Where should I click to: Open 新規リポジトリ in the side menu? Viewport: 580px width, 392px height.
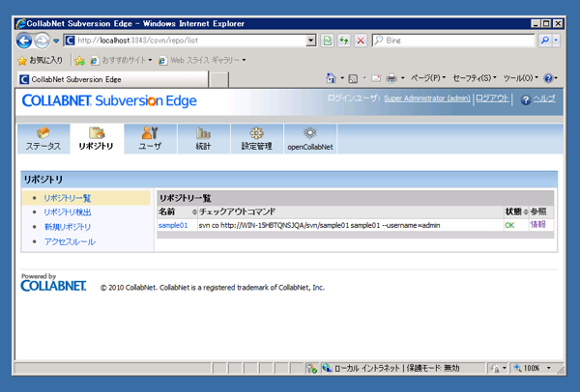tap(68, 227)
